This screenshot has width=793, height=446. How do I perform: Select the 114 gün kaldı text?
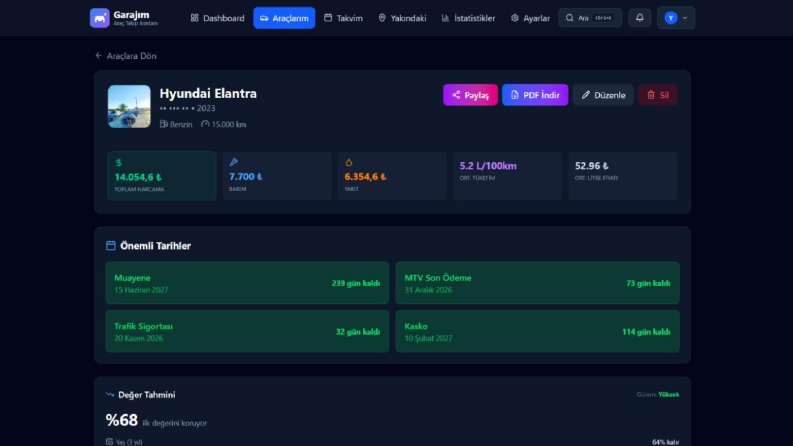(x=646, y=332)
